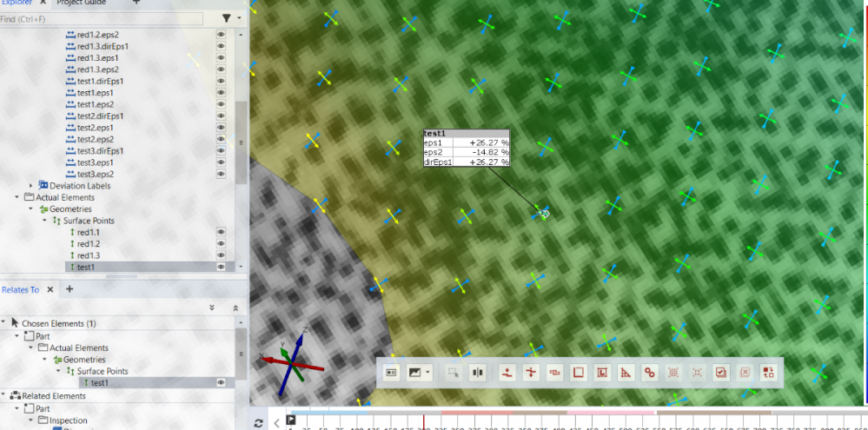Click the red triangle angle toolbar icon

coord(626,373)
